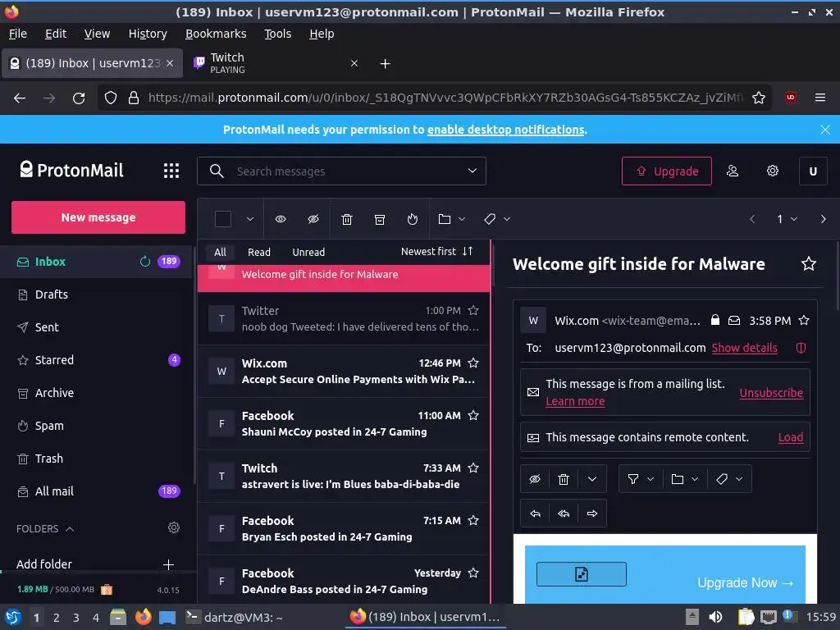The image size is (840, 630).
Task: Open folder settings gear beside FOLDERS
Action: click(x=174, y=527)
